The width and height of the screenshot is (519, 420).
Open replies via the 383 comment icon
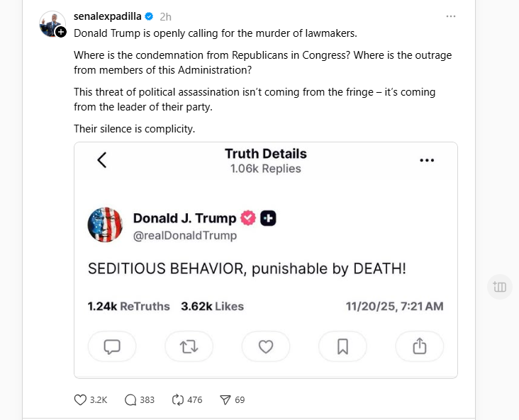click(130, 399)
